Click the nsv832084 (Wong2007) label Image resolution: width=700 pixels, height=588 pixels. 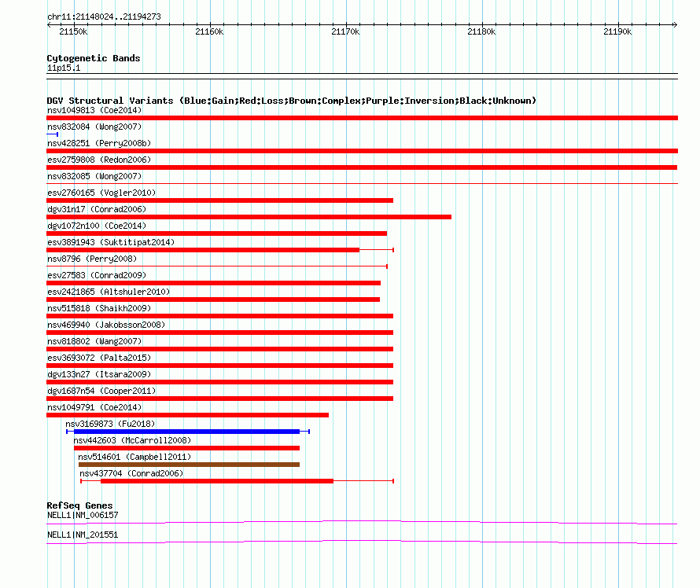[x=94, y=127]
